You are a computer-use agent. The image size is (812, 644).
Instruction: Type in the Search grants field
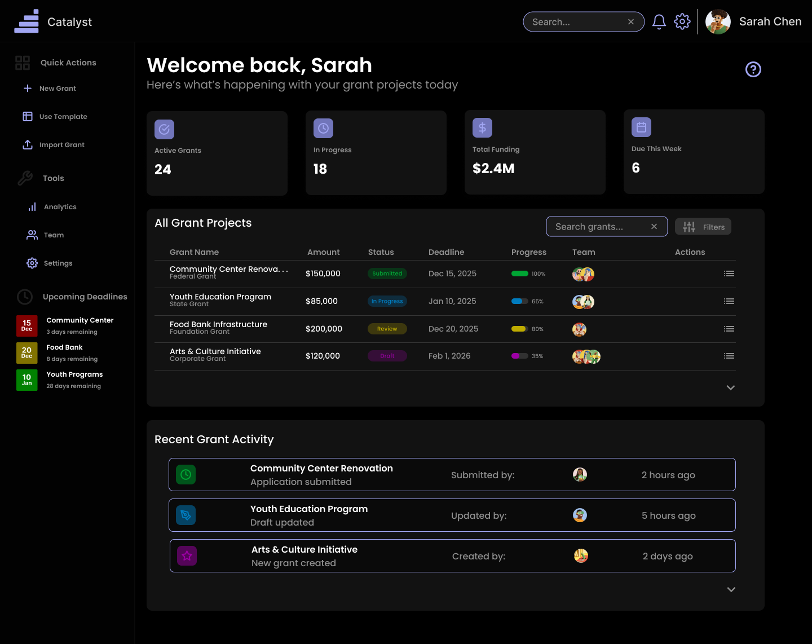pos(598,227)
